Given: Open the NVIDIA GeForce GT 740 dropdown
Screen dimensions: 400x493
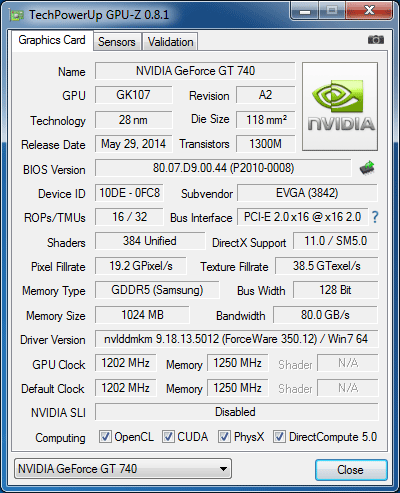Looking at the screenshot, I should [x=123, y=469].
